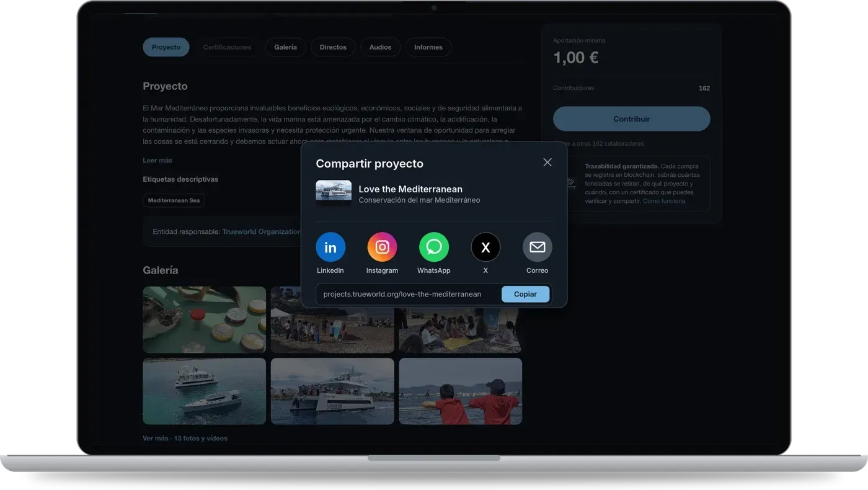
Task: Open the turtle and coins gallery photo
Action: click(204, 320)
